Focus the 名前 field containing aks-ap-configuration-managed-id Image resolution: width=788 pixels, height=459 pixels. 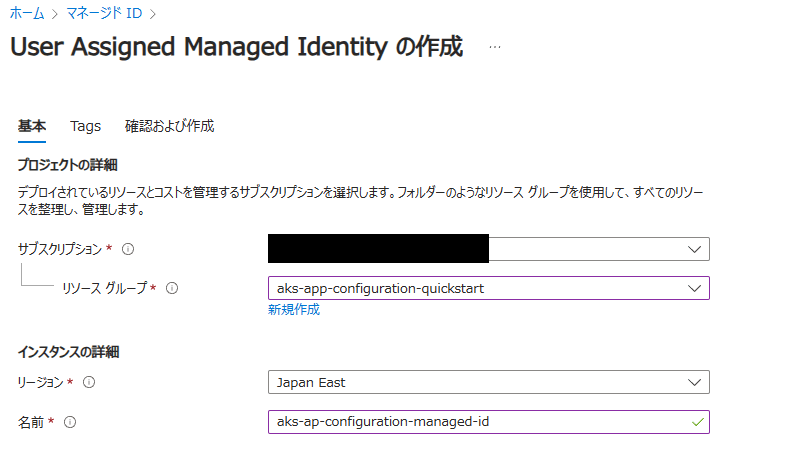(488, 422)
